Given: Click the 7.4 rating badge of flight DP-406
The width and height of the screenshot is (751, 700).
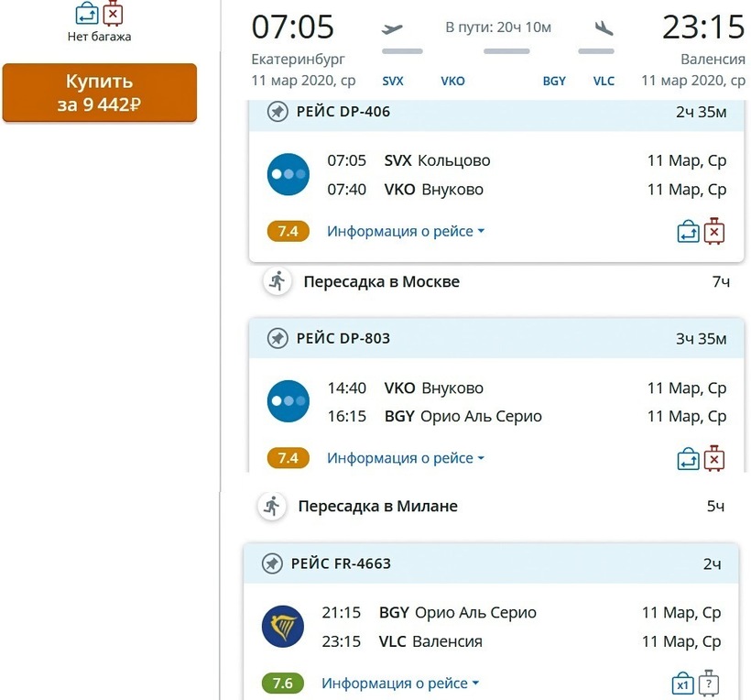Looking at the screenshot, I should coord(288,232).
